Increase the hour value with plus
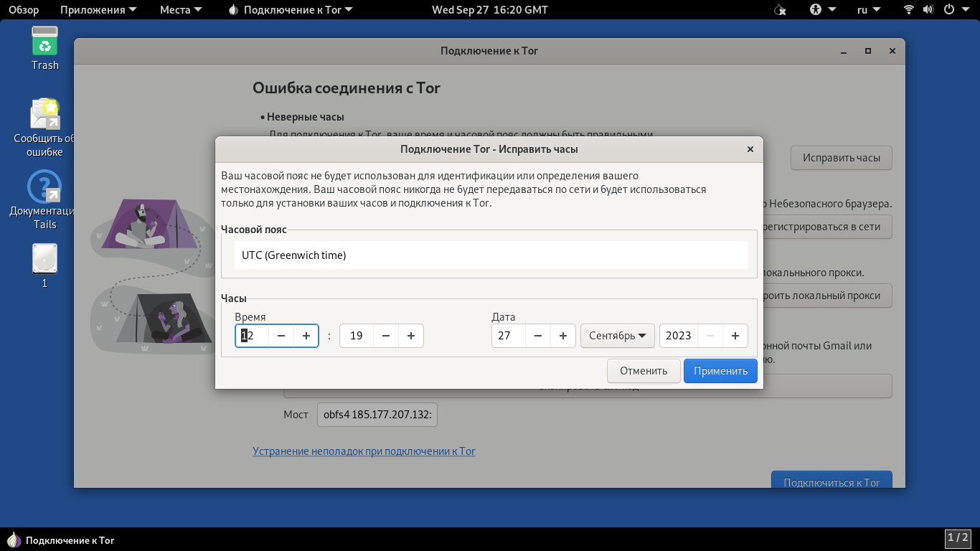This screenshot has height=551, width=980. coord(306,336)
